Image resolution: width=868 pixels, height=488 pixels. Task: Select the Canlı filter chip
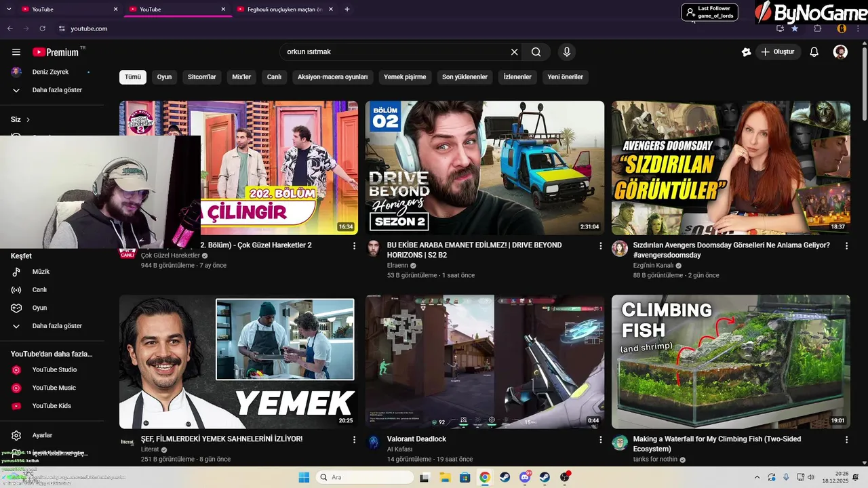click(x=274, y=77)
